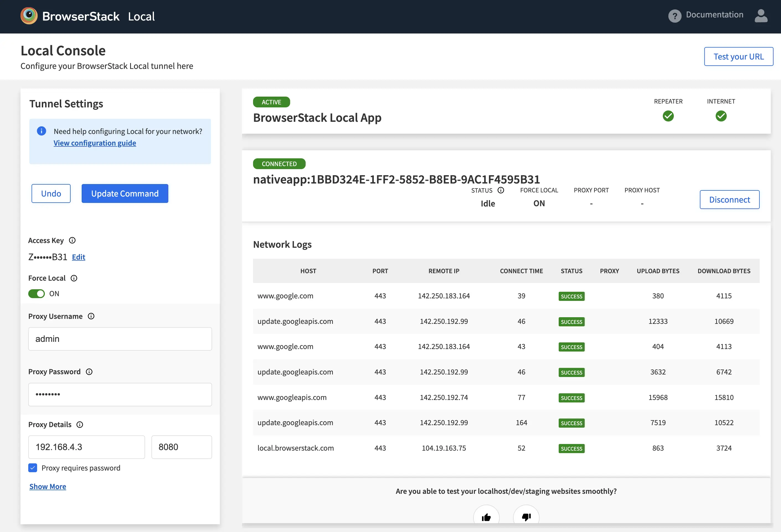Give thumbs down feedback
This screenshot has height=532, width=781.
coord(526,517)
